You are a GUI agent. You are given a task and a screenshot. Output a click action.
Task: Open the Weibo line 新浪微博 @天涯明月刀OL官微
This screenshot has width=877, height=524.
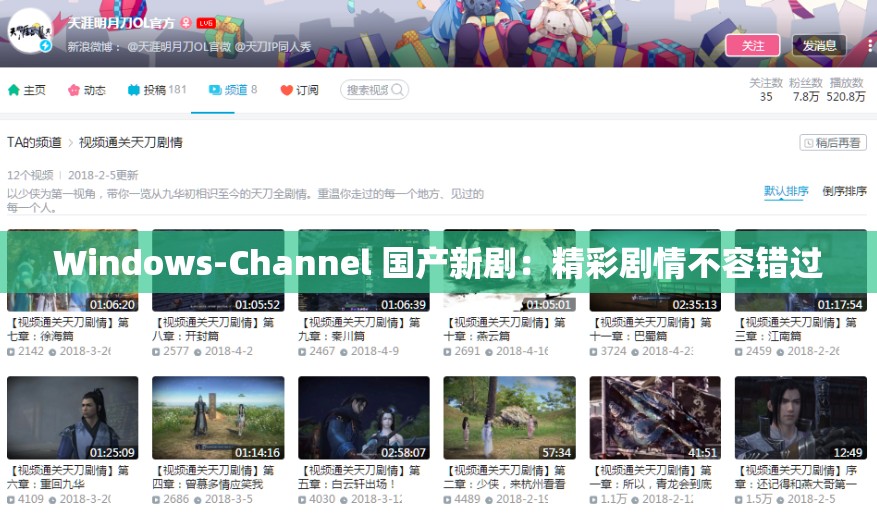point(189,47)
